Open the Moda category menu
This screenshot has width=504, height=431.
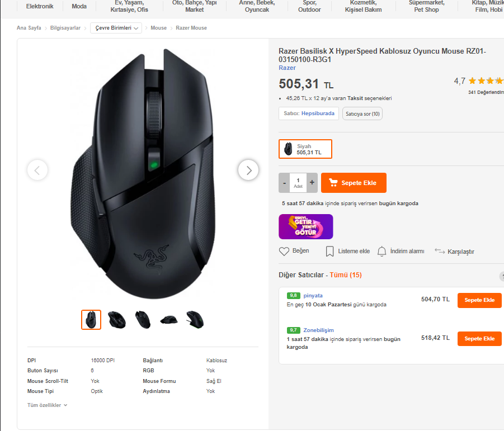coord(79,7)
